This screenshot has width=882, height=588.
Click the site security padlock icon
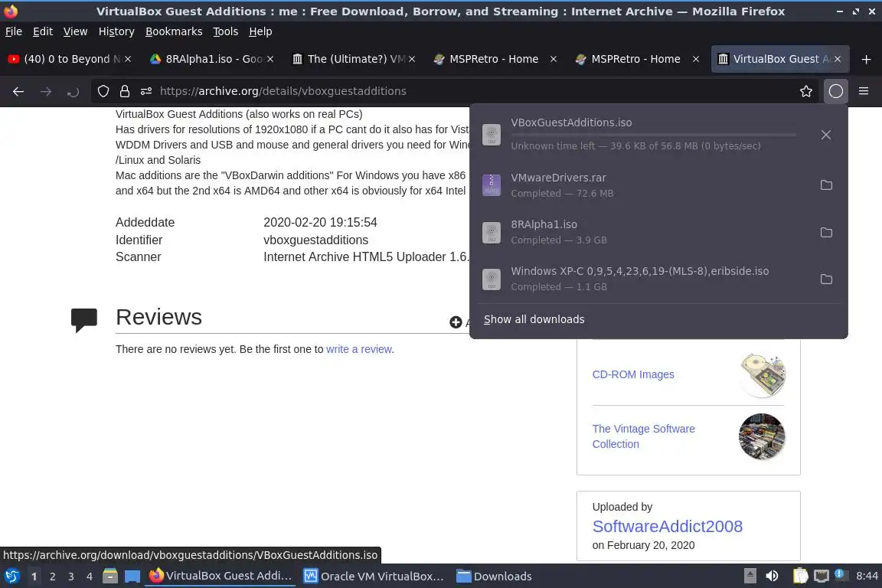[125, 91]
